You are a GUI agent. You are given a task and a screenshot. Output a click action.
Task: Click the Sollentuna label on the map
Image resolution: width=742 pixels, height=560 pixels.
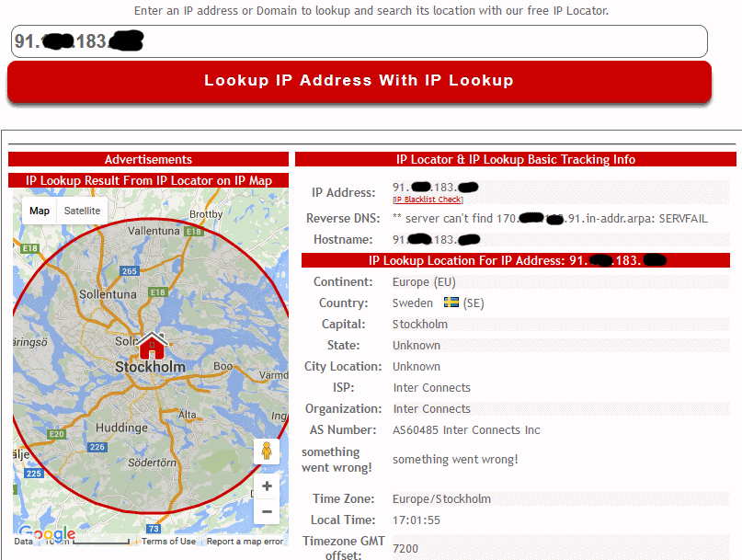tap(108, 293)
